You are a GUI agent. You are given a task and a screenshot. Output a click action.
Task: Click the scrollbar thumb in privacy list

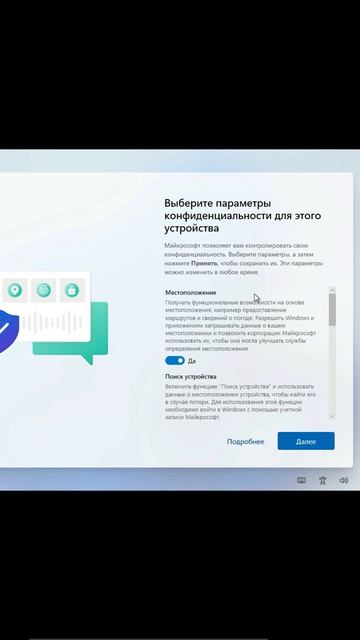click(332, 309)
